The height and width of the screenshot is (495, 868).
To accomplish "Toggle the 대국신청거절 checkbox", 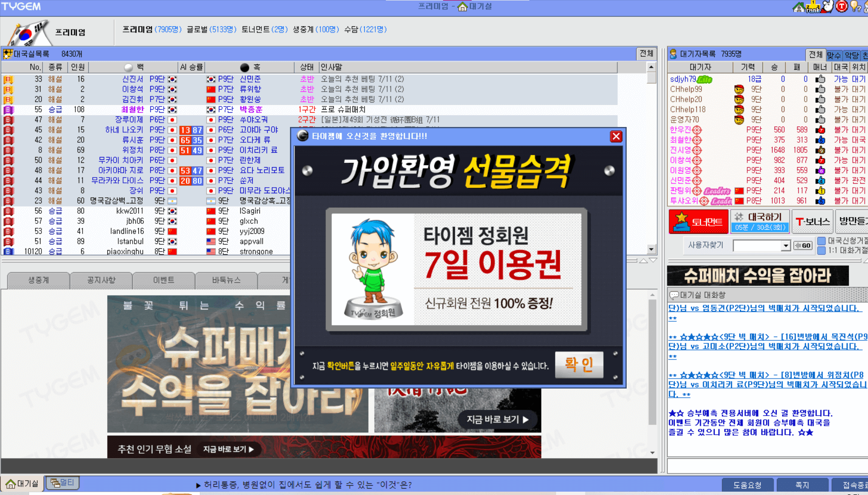I will (822, 241).
